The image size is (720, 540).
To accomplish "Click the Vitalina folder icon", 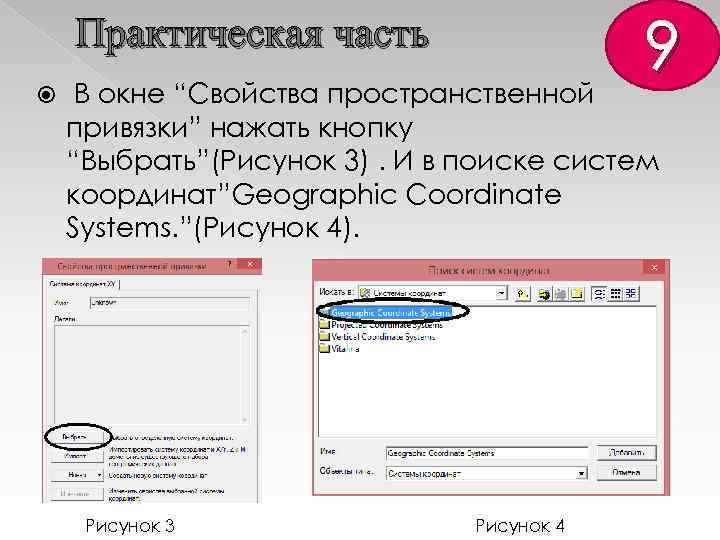I will [x=325, y=349].
